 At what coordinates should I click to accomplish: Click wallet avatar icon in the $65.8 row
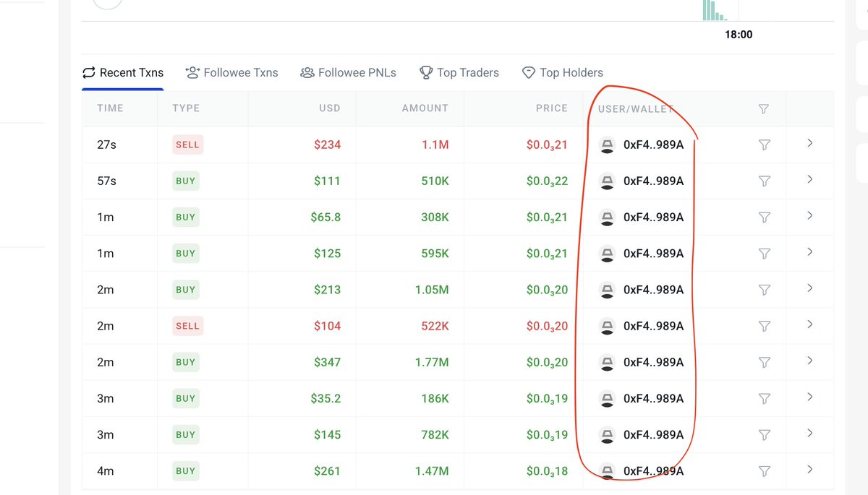pyautogui.click(x=608, y=218)
